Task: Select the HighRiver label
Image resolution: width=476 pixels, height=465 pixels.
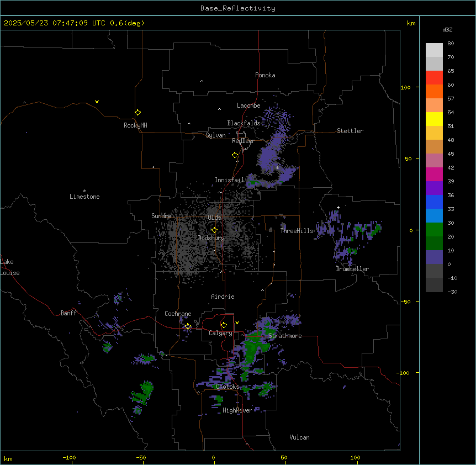Action: click(237, 410)
